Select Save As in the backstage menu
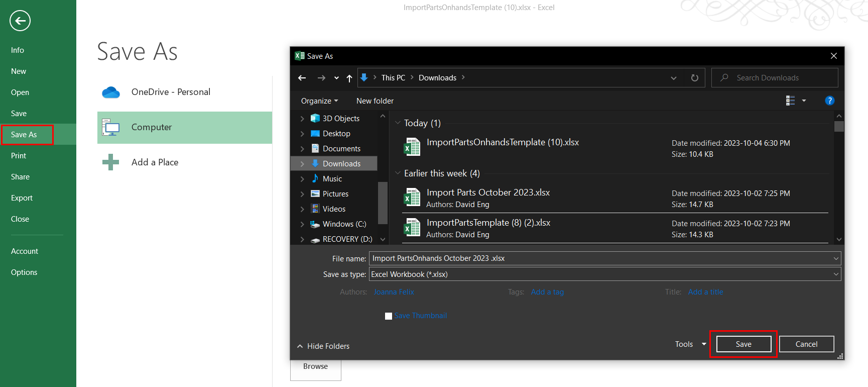 (x=24, y=135)
